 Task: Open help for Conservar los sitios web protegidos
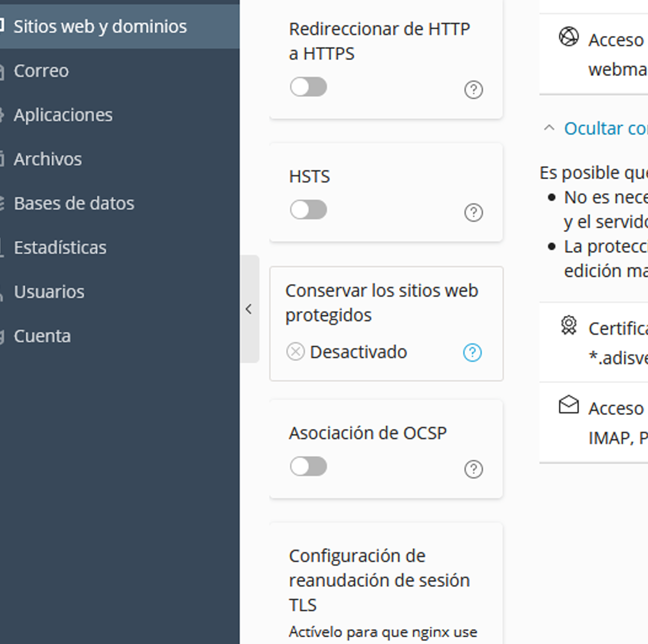(x=472, y=352)
